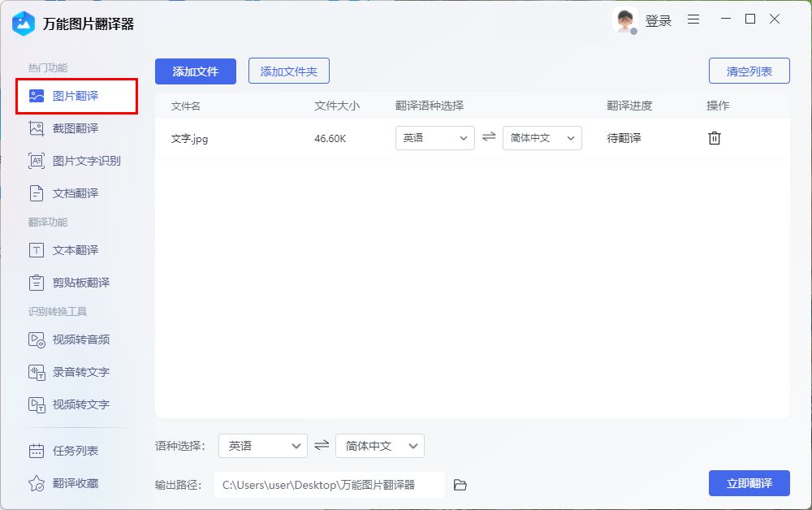
Task: Expand the bottom 语种选择 source language selector
Action: [262, 445]
